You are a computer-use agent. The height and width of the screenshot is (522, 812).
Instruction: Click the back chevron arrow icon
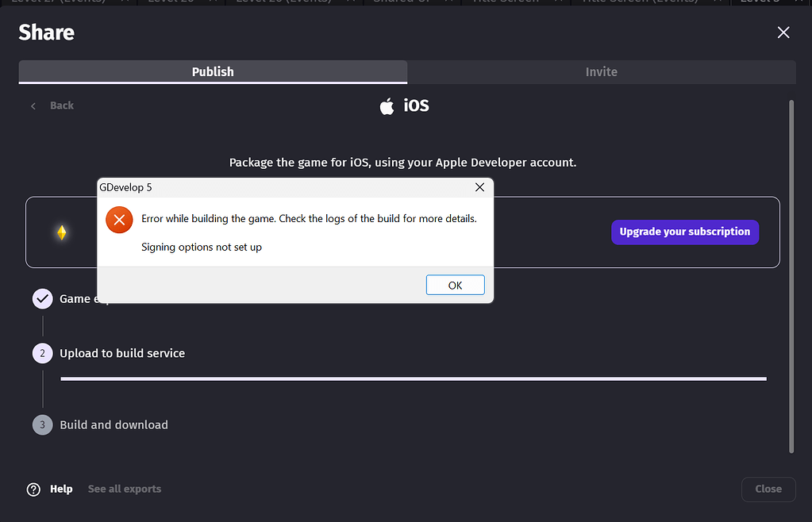click(33, 105)
